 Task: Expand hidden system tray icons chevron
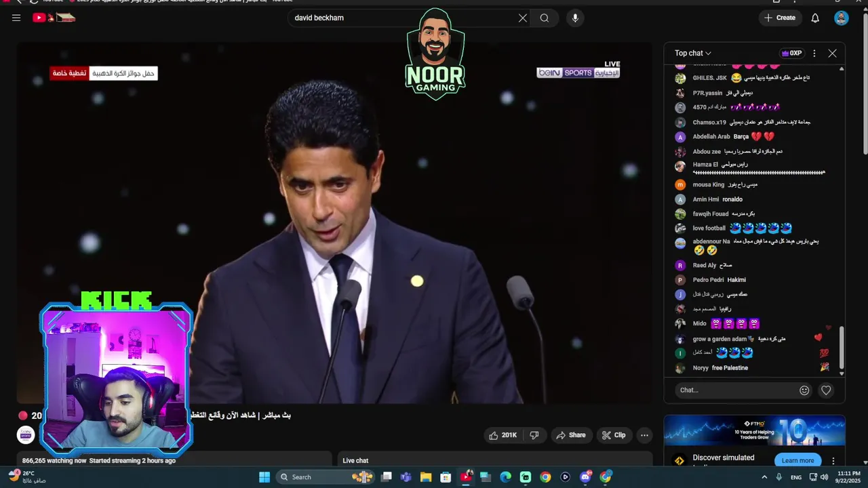pyautogui.click(x=764, y=477)
